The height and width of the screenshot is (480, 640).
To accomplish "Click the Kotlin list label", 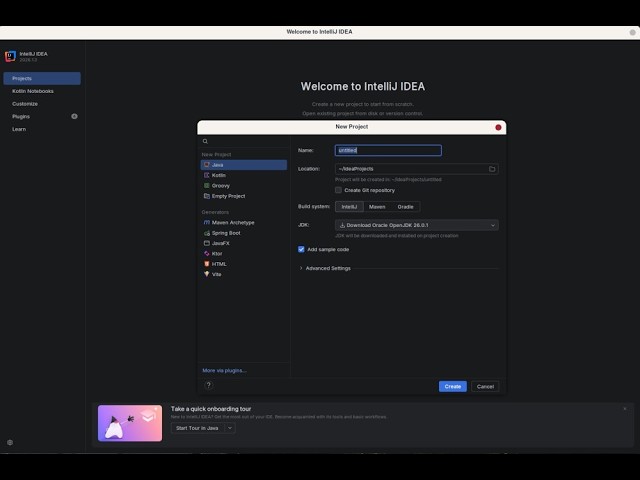I will point(219,175).
